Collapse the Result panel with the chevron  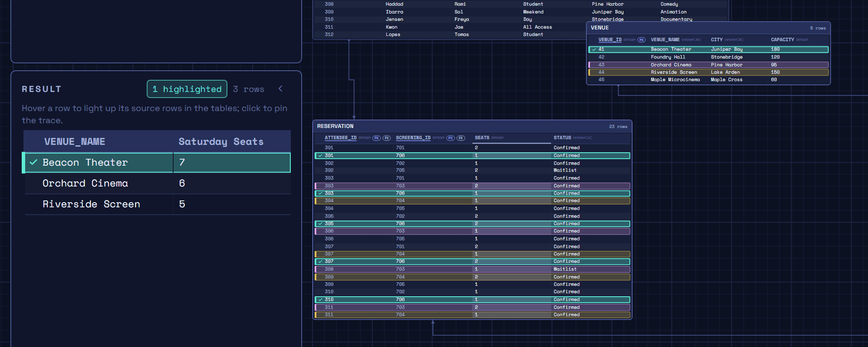(280, 88)
